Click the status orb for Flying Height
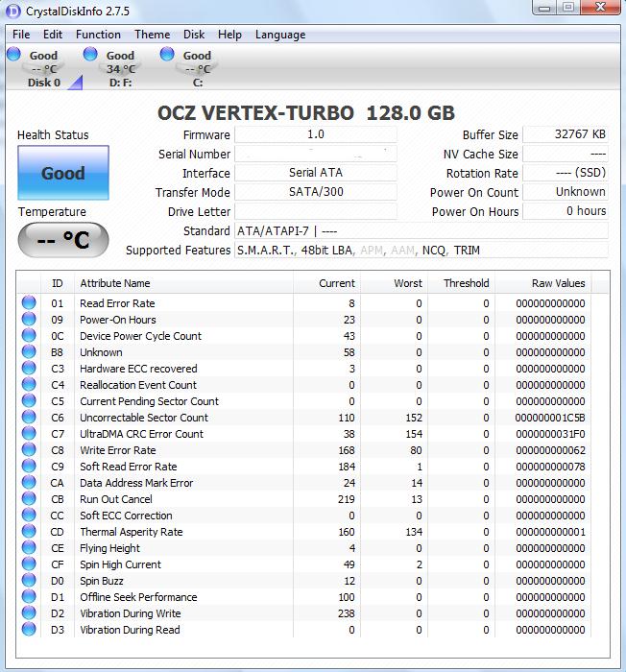 click(29, 547)
